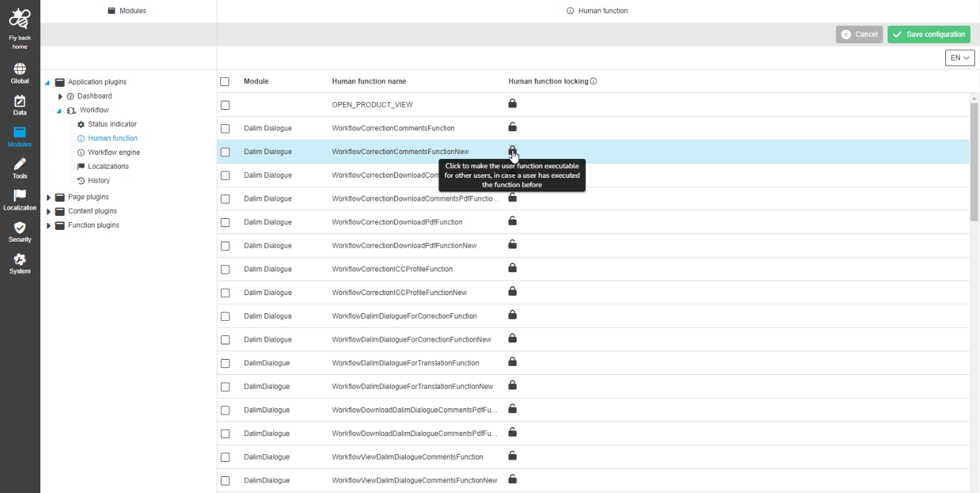The height and width of the screenshot is (493, 980).
Task: Tick checkbox for WorkflowCorrectionCommentsFunction row
Action: 224,128
